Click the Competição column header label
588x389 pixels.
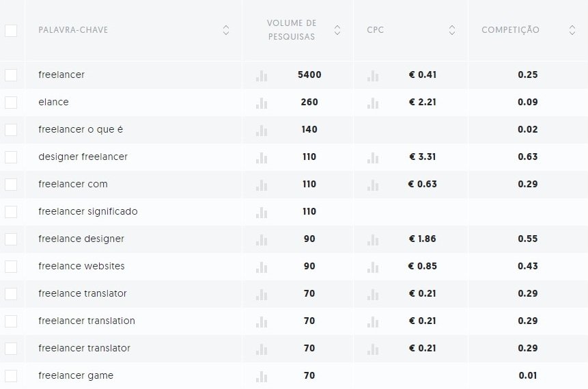click(510, 30)
